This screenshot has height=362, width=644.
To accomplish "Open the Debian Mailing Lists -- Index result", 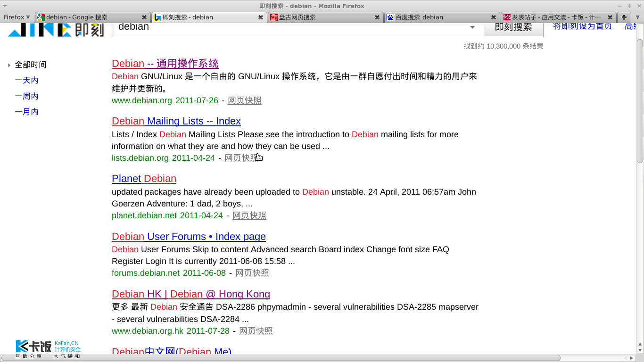I will point(176,121).
